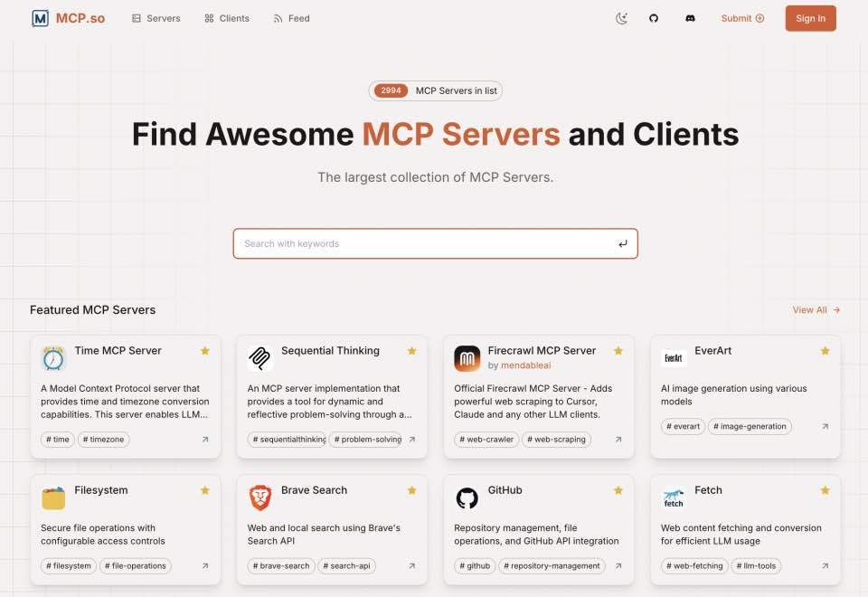The height and width of the screenshot is (597, 868).
Task: Focus the Search with keywords field
Action: [435, 243]
